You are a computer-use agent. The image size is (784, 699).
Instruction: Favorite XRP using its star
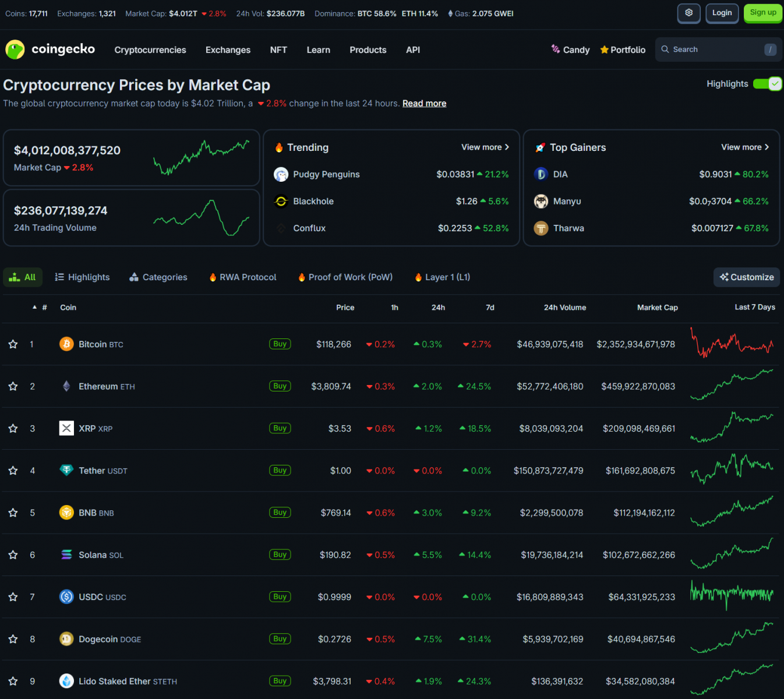13,429
